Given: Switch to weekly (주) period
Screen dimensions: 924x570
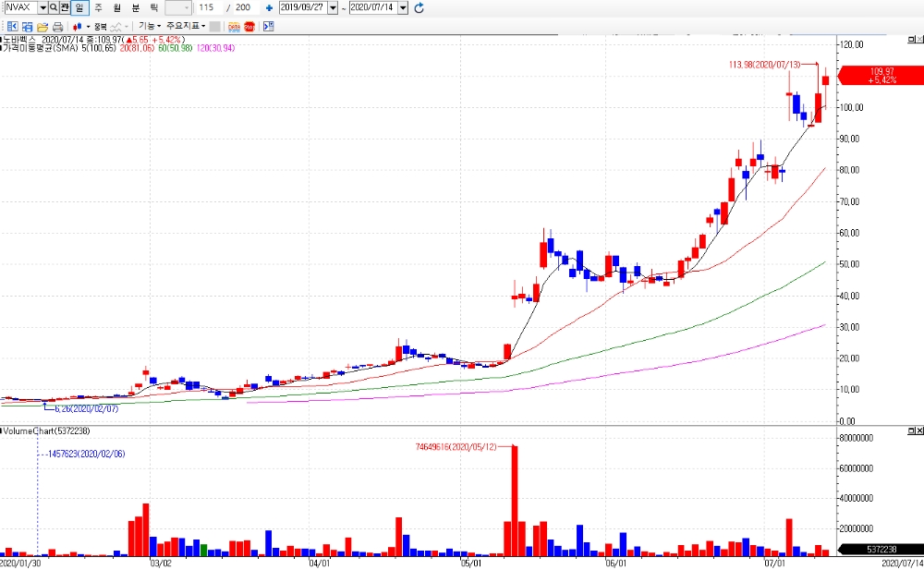Looking at the screenshot, I should [x=99, y=7].
